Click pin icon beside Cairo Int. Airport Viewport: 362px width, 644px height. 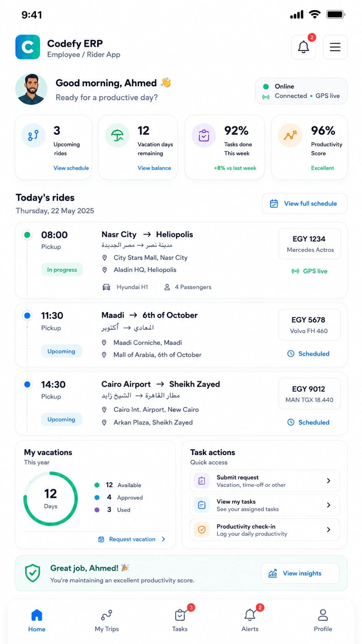coord(104,410)
